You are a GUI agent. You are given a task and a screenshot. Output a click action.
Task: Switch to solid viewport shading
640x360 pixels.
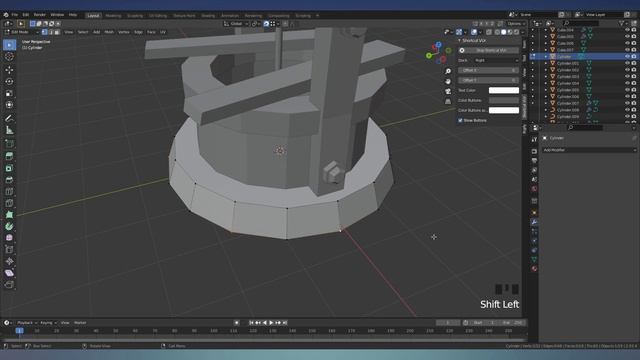point(503,32)
